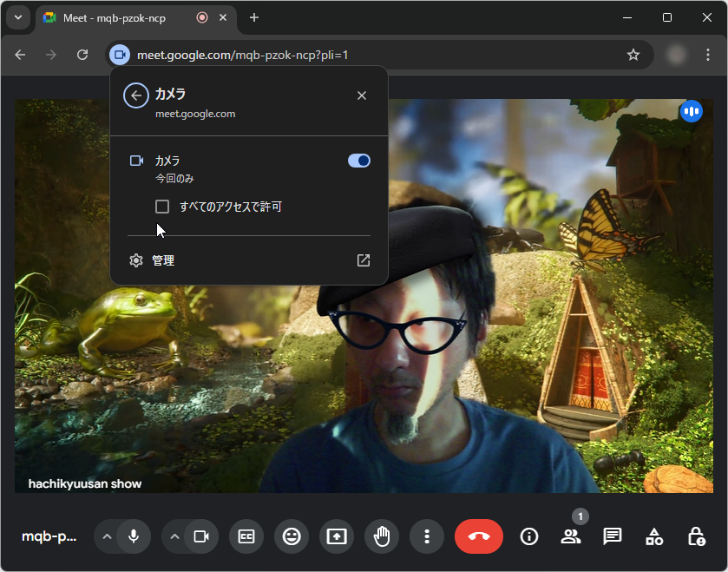This screenshot has height=572, width=728.
Task: Open the meeting details info panel
Action: [x=528, y=536]
